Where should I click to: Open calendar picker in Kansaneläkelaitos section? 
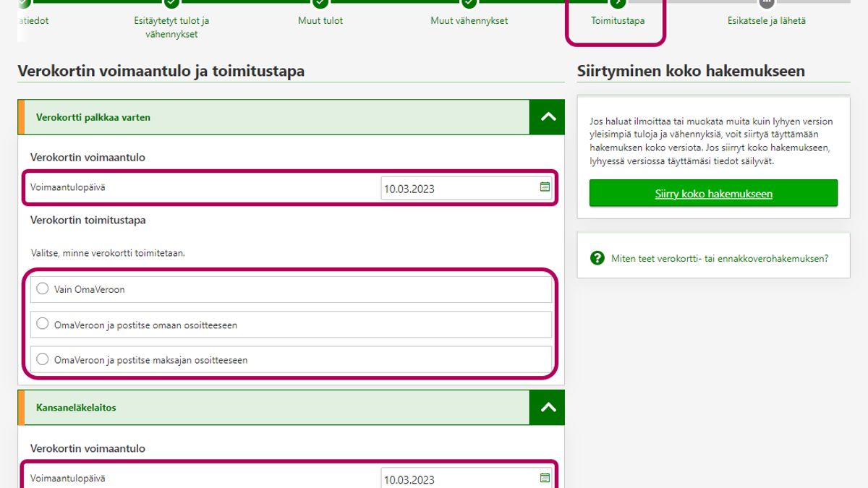tap(545, 478)
